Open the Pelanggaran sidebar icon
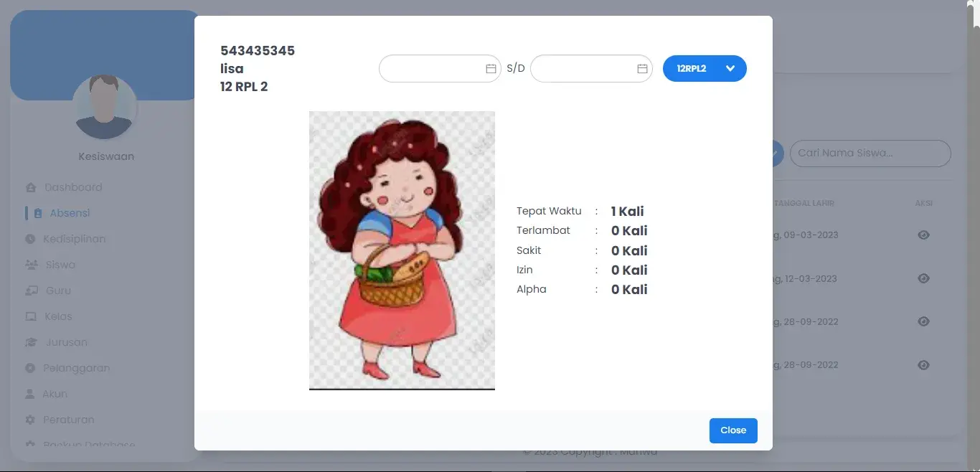 click(30, 368)
